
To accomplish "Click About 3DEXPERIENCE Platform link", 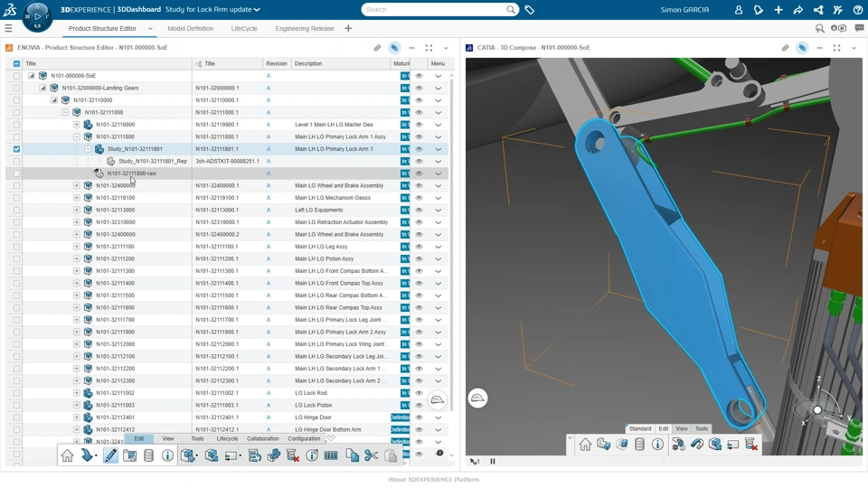I will (x=434, y=480).
